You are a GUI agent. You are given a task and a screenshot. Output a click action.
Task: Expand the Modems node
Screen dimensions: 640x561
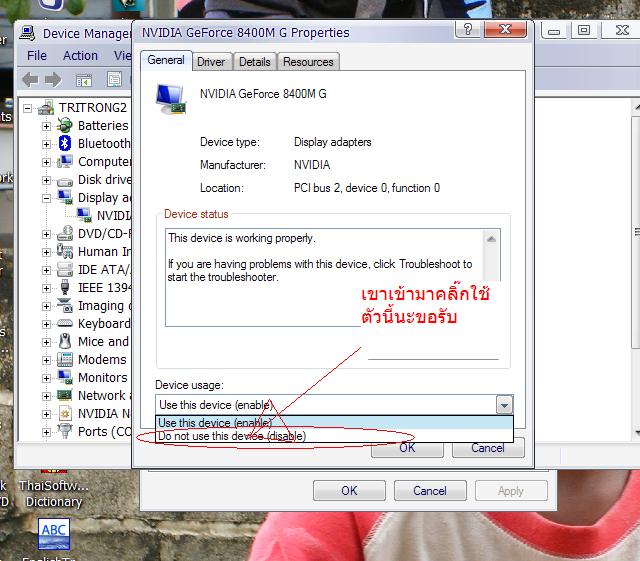[x=46, y=360]
